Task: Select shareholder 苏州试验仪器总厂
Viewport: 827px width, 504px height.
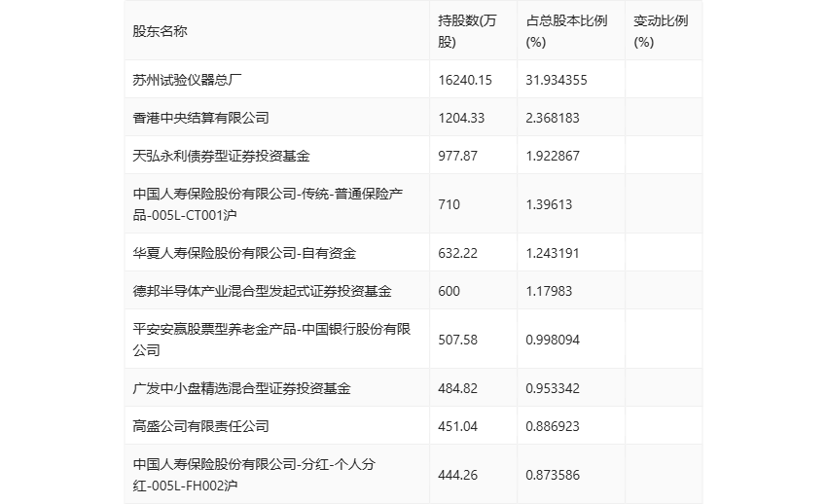Action: (x=187, y=80)
